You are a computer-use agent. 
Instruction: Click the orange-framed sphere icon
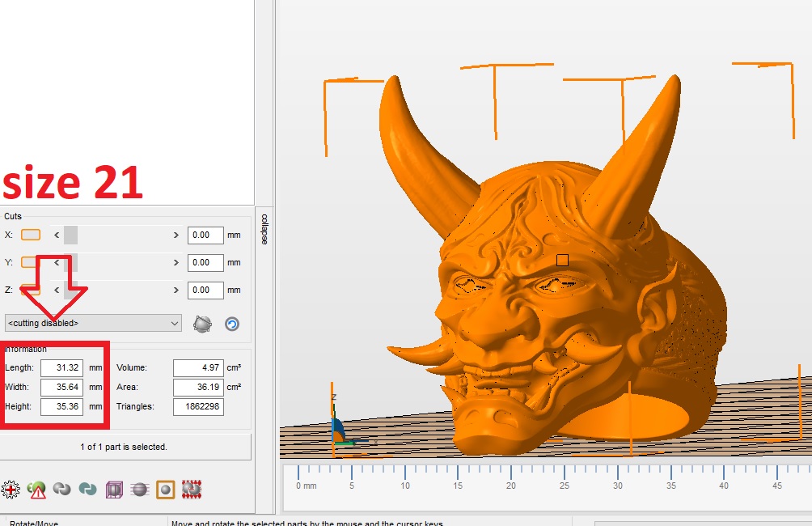165,490
